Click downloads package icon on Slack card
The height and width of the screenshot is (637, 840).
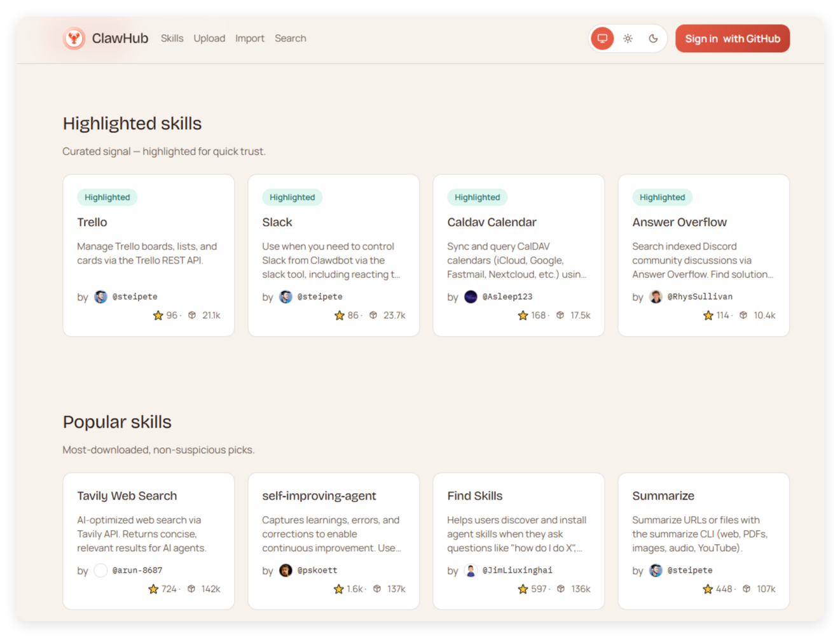tap(373, 315)
